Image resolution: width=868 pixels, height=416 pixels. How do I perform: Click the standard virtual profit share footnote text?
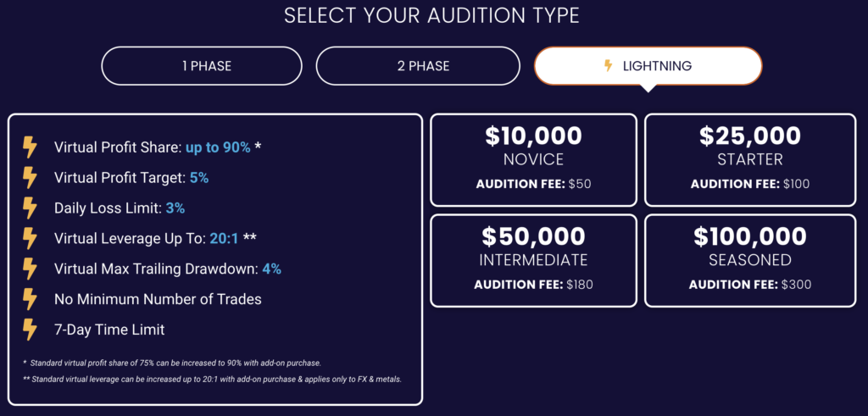[172, 363]
